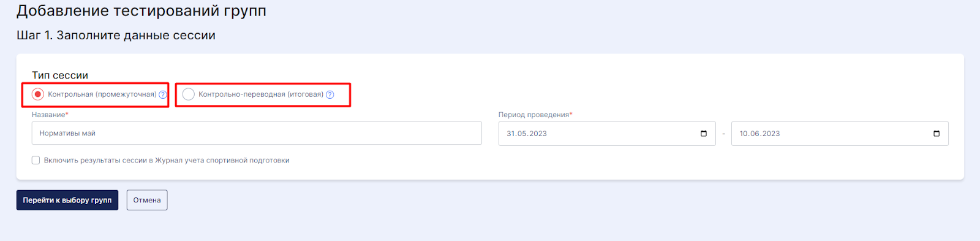Click the Контрольно-переводная (итоговая) label text

(261, 94)
